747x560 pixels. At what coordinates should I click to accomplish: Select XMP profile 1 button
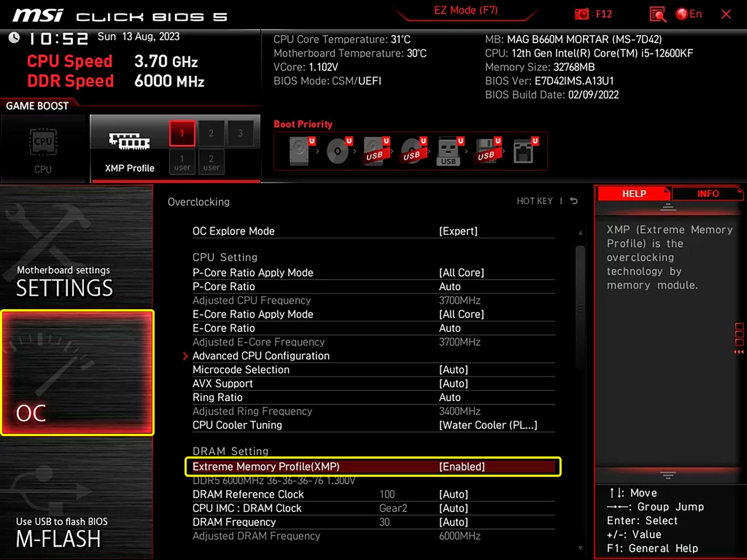pos(182,133)
